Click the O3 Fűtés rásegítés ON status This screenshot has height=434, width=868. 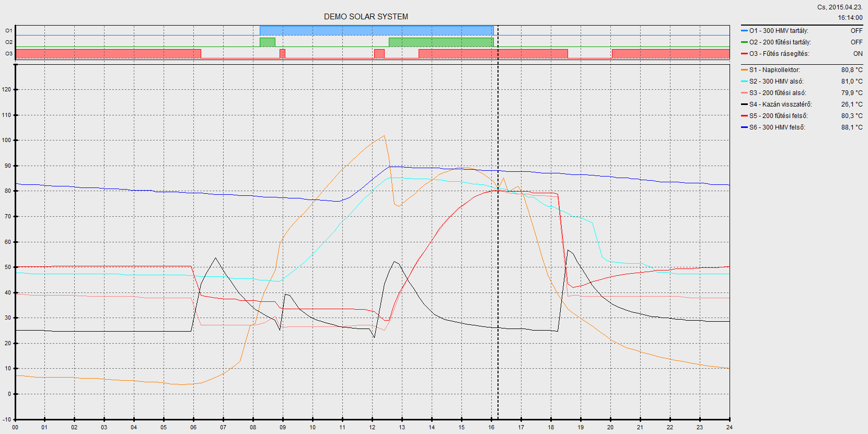click(858, 54)
